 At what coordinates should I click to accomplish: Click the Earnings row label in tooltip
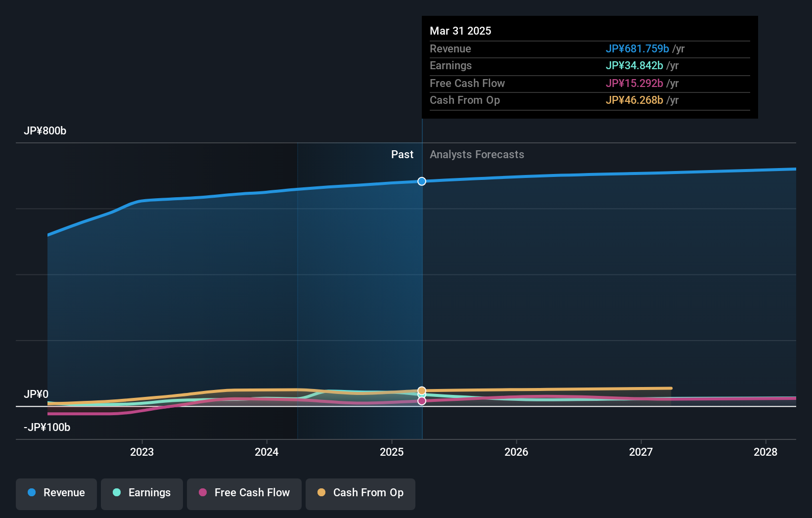tap(451, 66)
